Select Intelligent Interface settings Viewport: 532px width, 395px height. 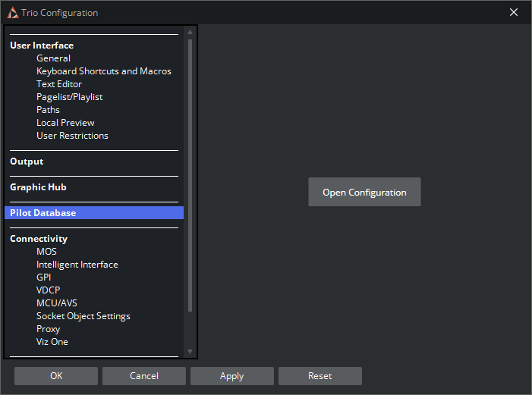pos(77,265)
